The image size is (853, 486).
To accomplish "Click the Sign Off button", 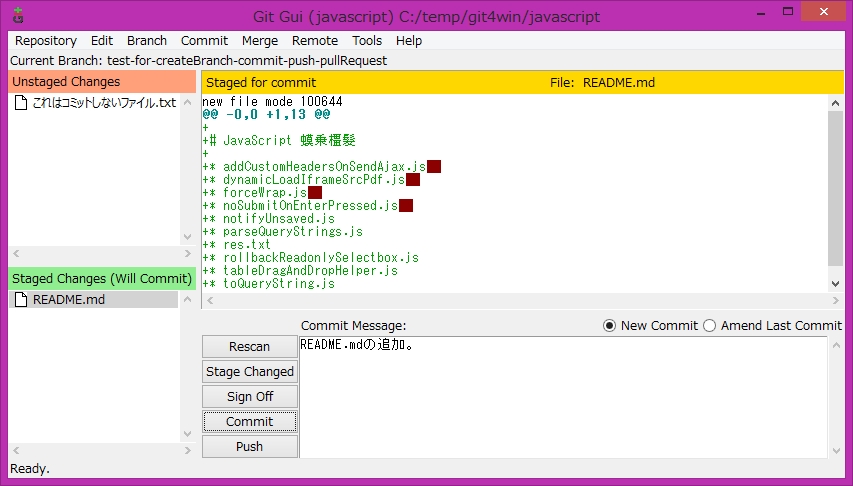I will (x=250, y=397).
